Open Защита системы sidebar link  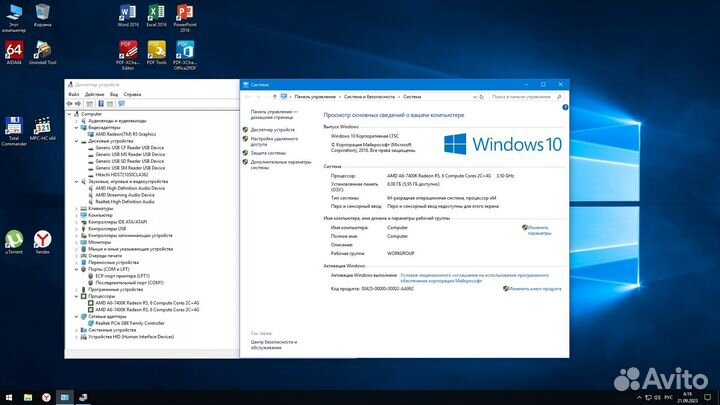pyautogui.click(x=268, y=153)
